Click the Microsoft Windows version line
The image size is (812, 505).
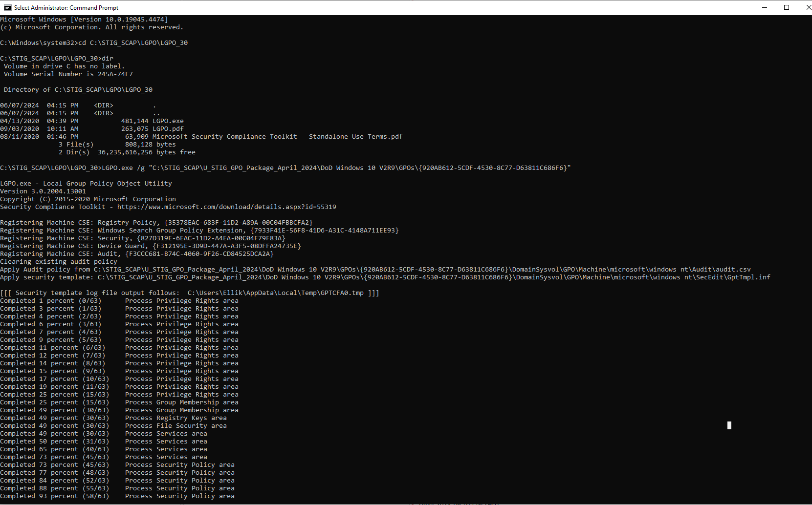point(83,19)
